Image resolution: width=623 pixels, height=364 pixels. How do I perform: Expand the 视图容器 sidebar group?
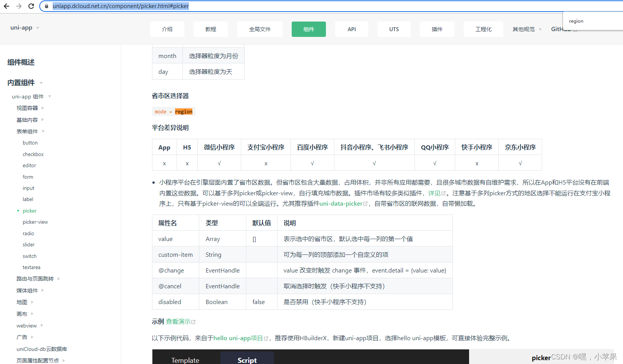(x=30, y=108)
